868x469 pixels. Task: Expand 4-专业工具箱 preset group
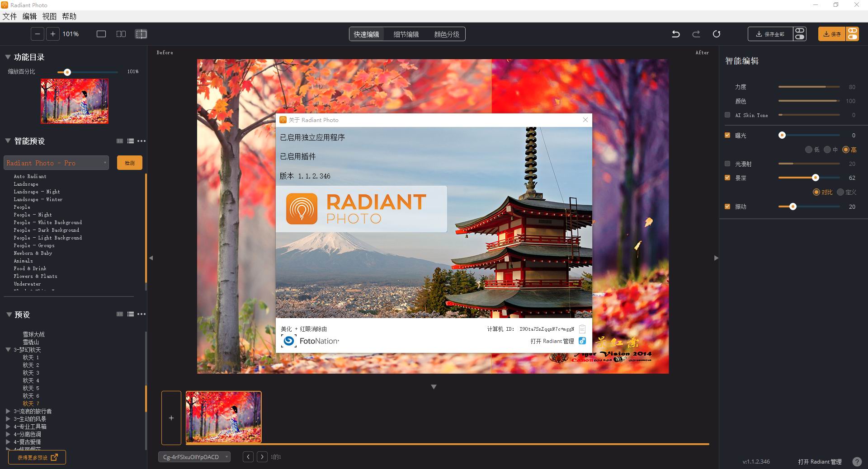[x=8, y=427]
